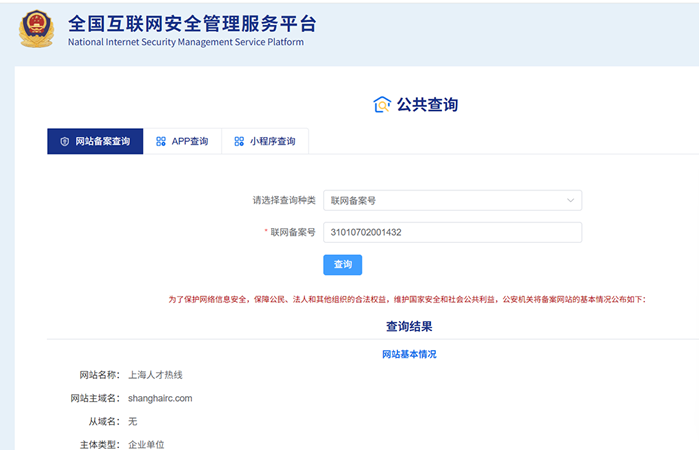Click the blue 查询 button
Viewport: 699px width, 450px height.
click(342, 264)
